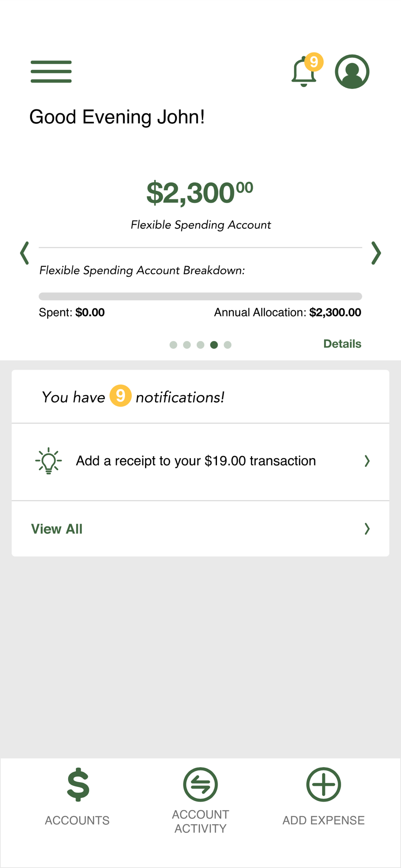Select the first carousel page dot

point(173,345)
